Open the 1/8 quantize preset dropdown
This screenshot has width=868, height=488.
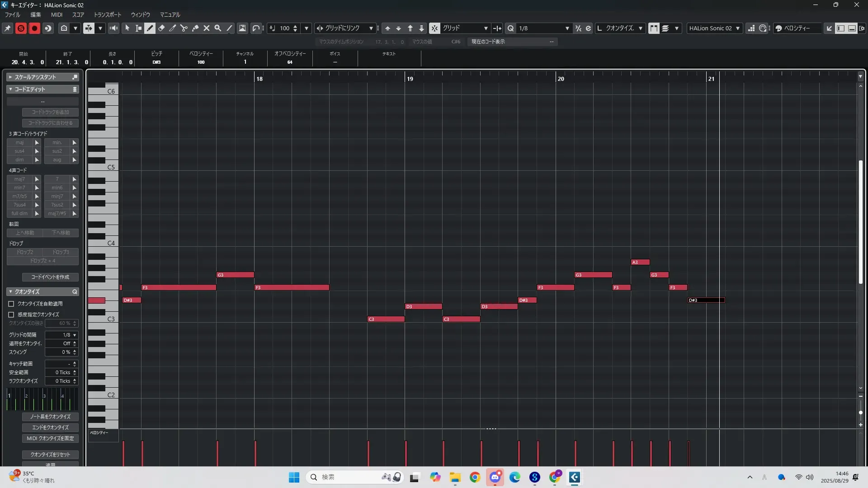[567, 28]
